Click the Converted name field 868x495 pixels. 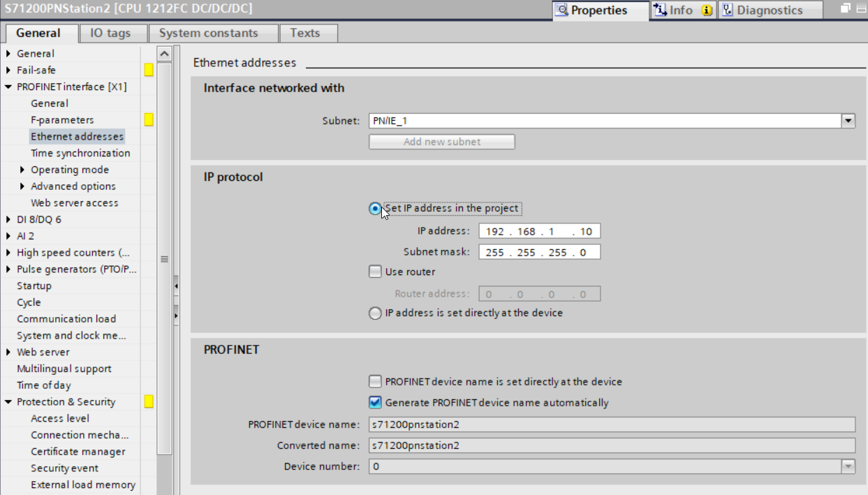[x=612, y=445]
